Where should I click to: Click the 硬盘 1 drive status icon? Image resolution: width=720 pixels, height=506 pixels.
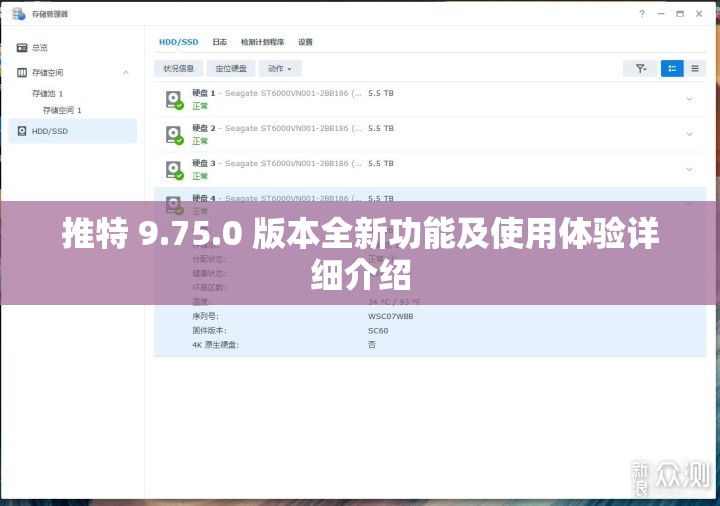(x=174, y=100)
